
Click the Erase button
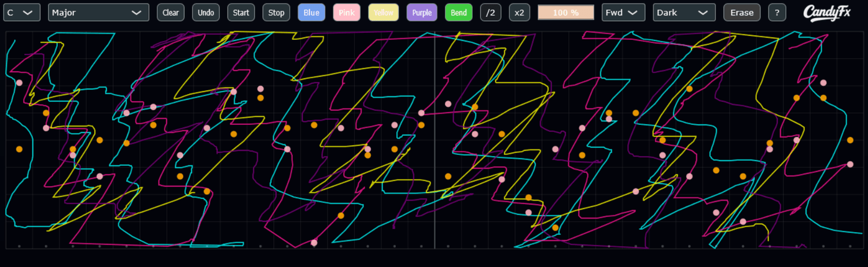(x=742, y=12)
